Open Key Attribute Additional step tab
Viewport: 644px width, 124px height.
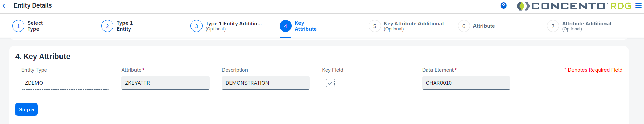414,26
